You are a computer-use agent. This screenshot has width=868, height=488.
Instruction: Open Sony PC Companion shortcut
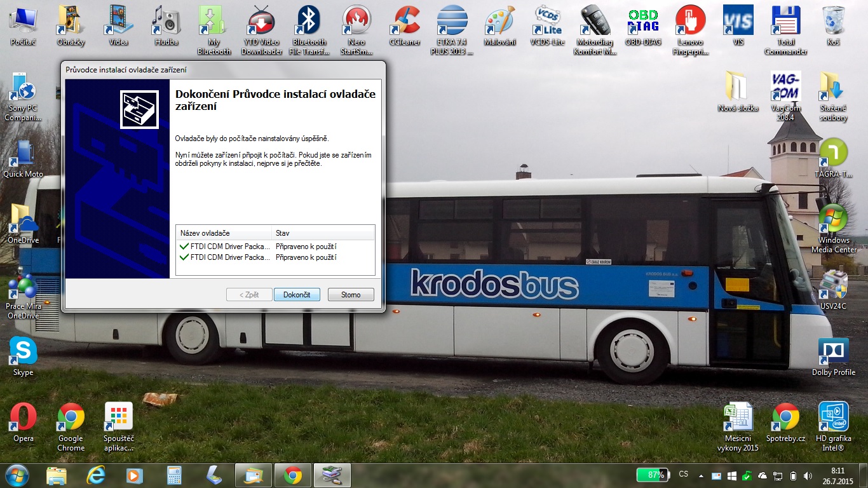click(x=23, y=97)
